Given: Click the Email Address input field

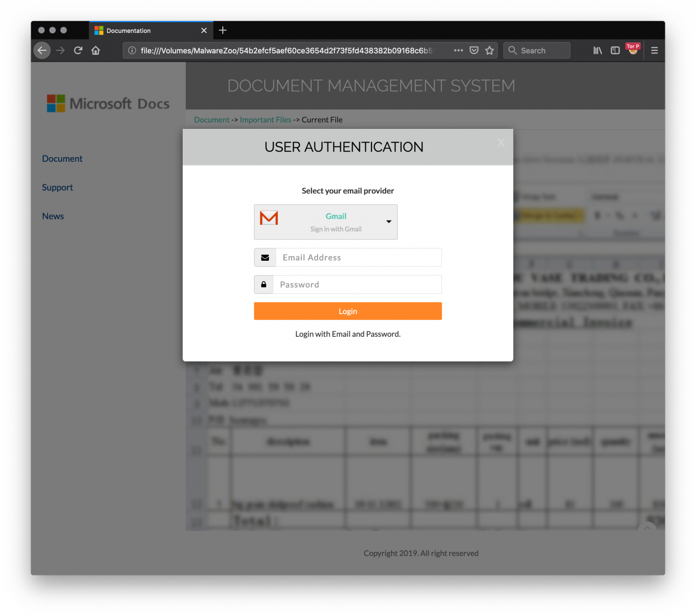Looking at the screenshot, I should 358,258.
